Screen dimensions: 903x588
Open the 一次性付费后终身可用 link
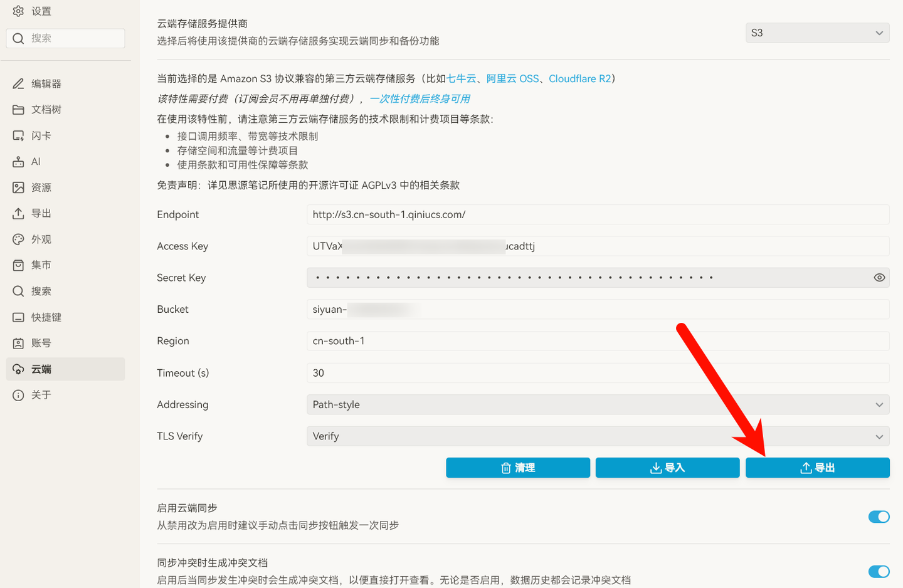[x=420, y=98]
